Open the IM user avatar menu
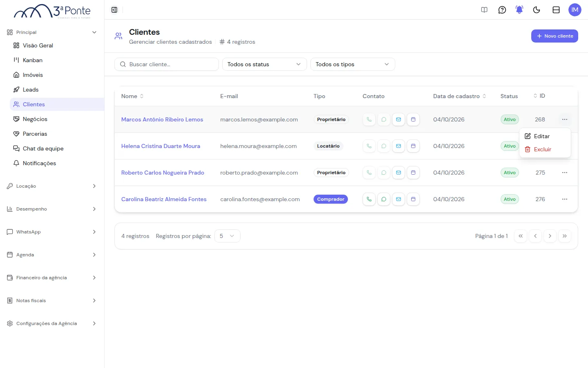Viewport: 588px width, 368px height. pos(575,10)
